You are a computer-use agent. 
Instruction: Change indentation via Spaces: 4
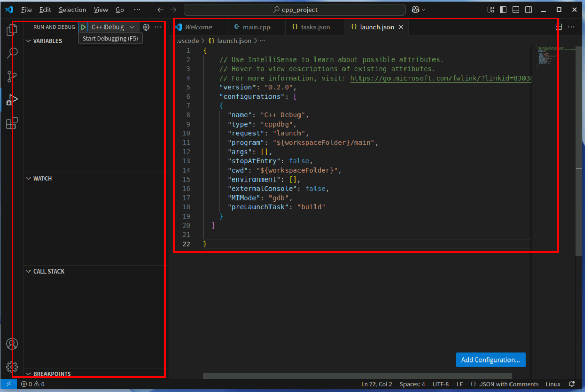point(412,384)
